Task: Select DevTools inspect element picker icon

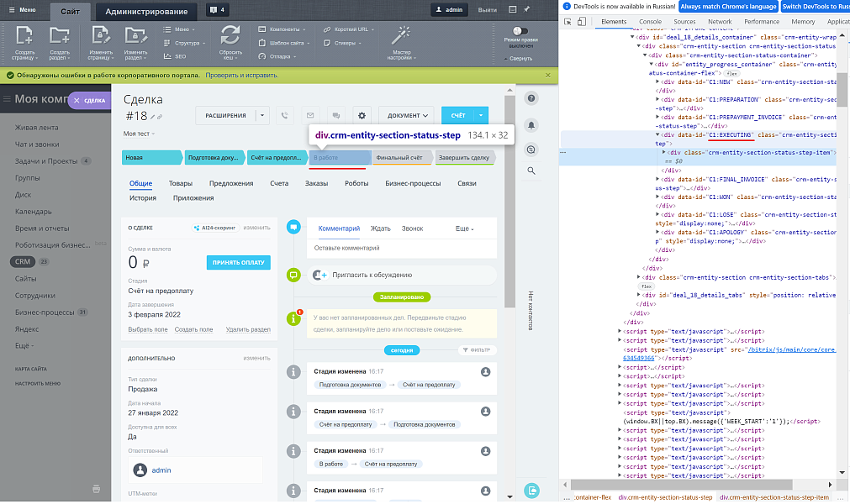Action: 568,22
